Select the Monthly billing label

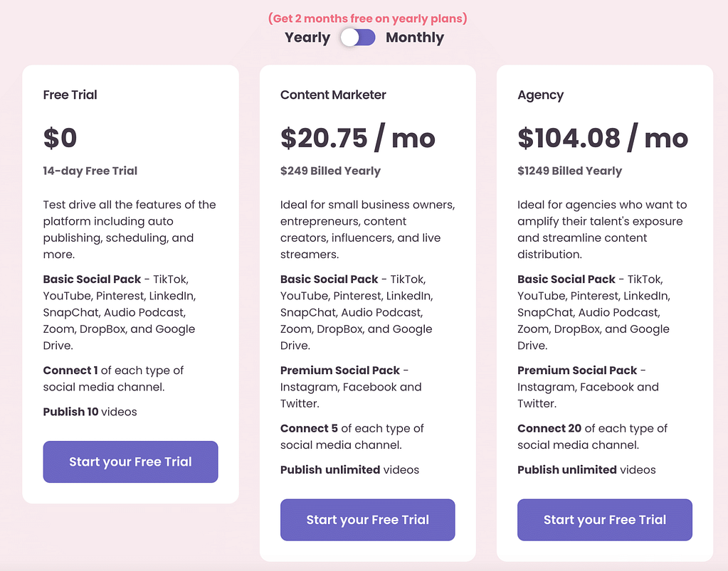415,38
